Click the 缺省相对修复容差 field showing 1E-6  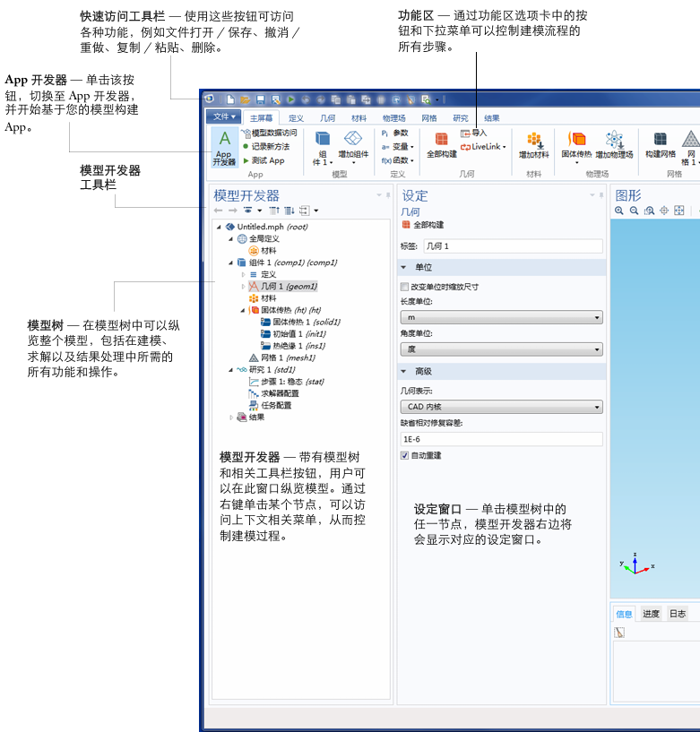(502, 439)
